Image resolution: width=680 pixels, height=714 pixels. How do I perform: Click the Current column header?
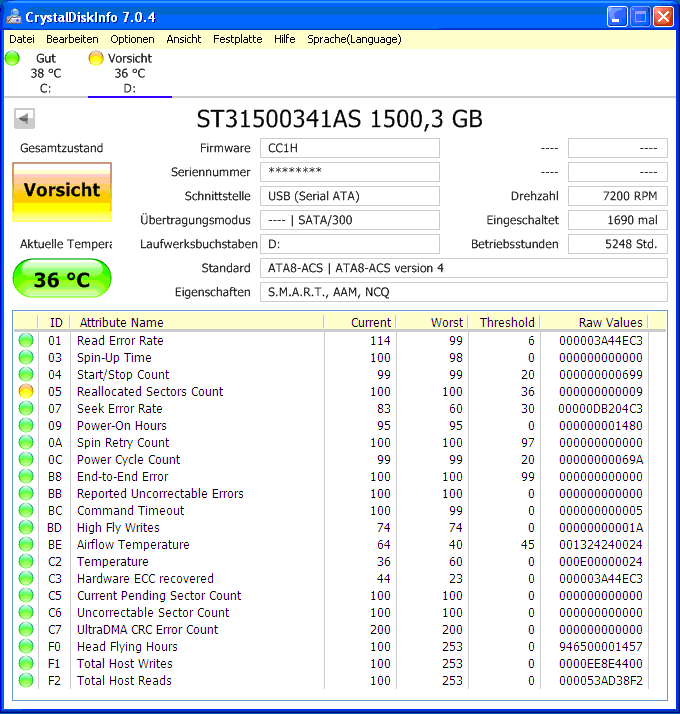click(x=360, y=322)
